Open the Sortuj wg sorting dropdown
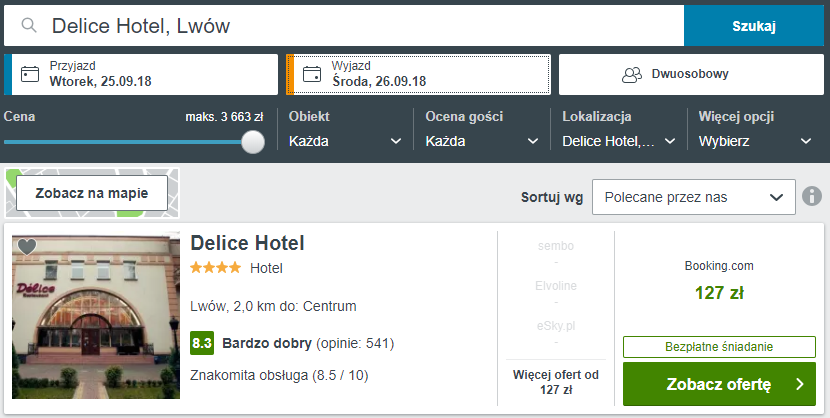Viewport: 830px width, 418px height. (693, 197)
